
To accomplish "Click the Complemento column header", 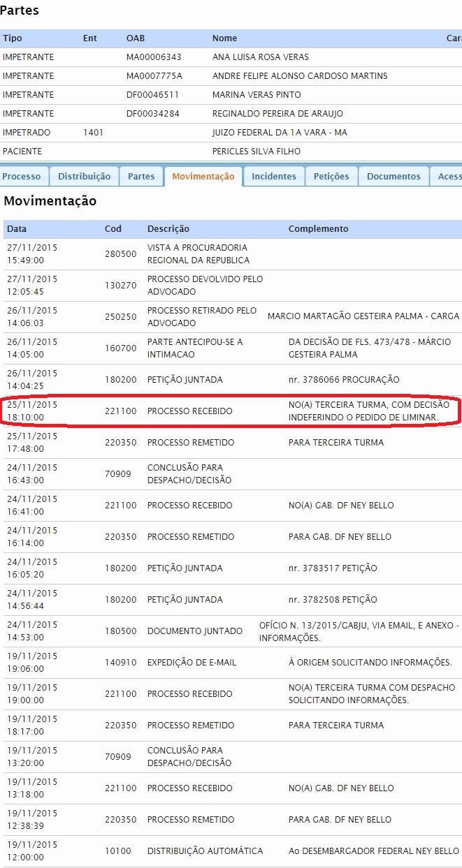I will tap(318, 229).
